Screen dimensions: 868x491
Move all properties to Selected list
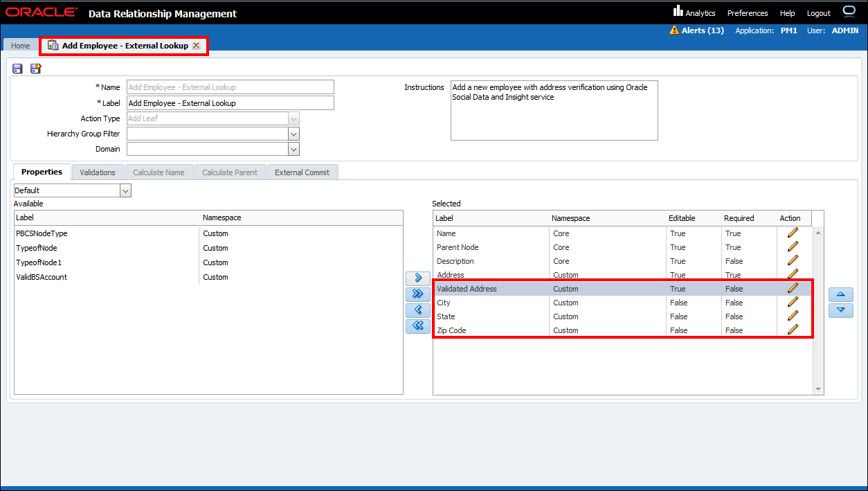(417, 294)
